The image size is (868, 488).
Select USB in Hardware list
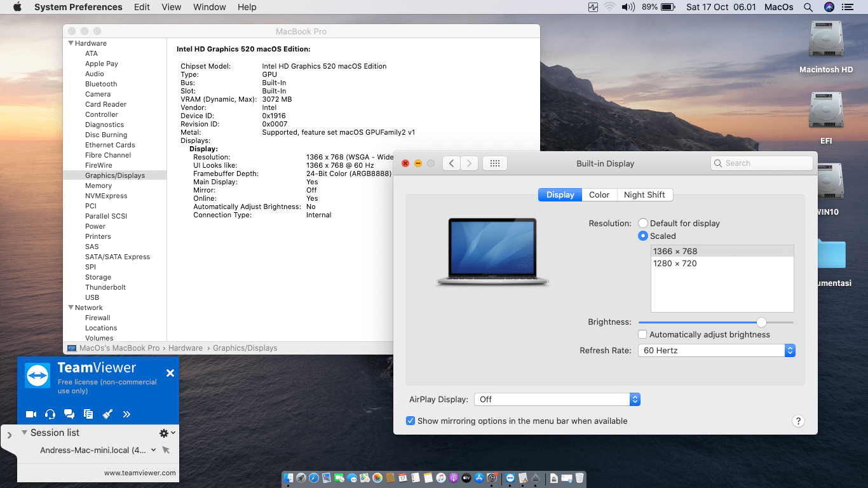pos(92,297)
